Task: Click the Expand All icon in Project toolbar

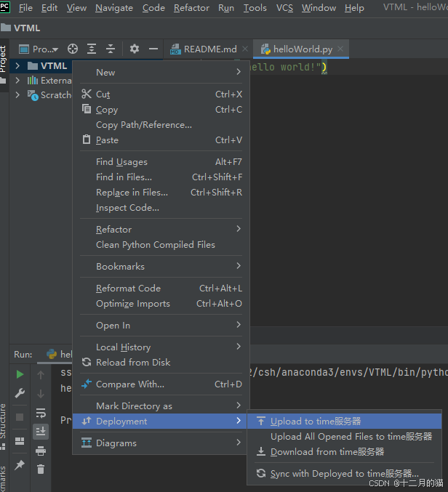Action: coord(92,49)
